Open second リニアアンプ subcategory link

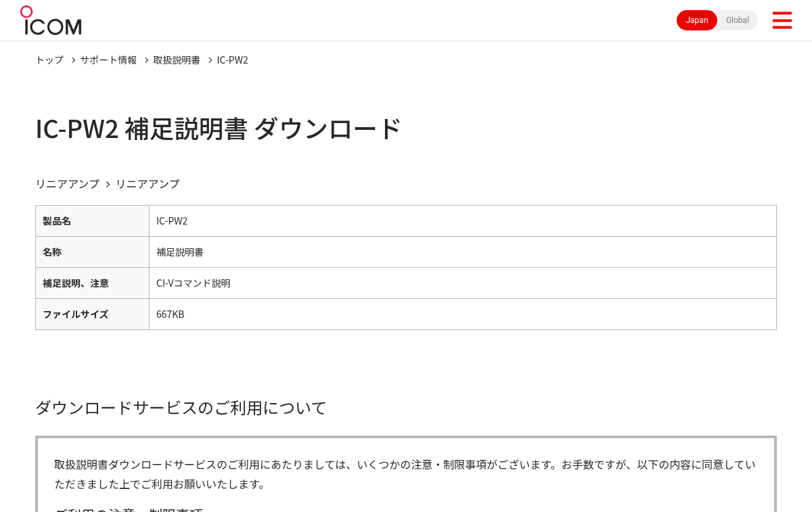[148, 184]
